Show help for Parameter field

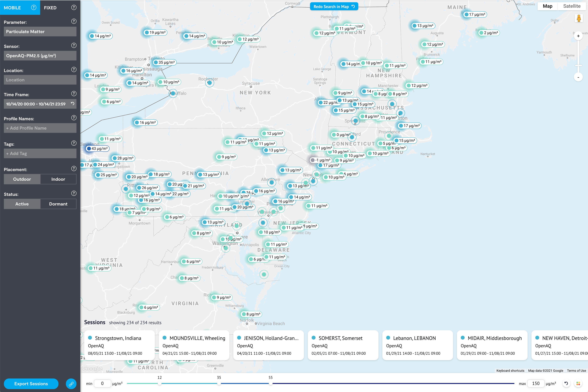(74, 21)
